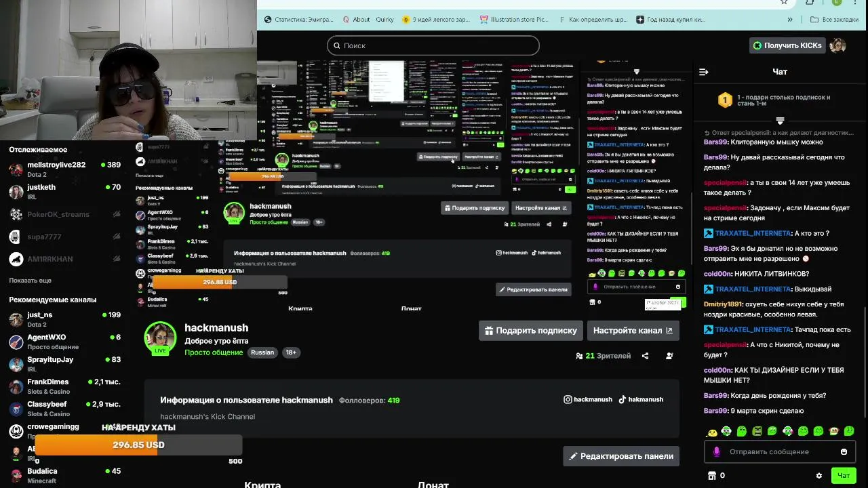The width and height of the screenshot is (868, 488).
Task: Click the hackmanush live channel avatar
Action: (160, 338)
